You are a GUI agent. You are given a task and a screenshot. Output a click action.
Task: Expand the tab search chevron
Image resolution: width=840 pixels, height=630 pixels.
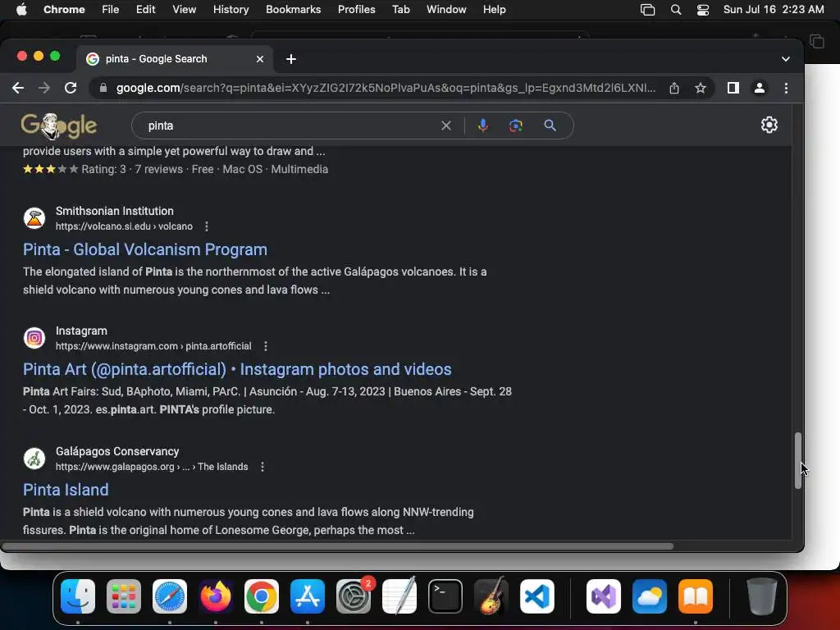tap(785, 59)
